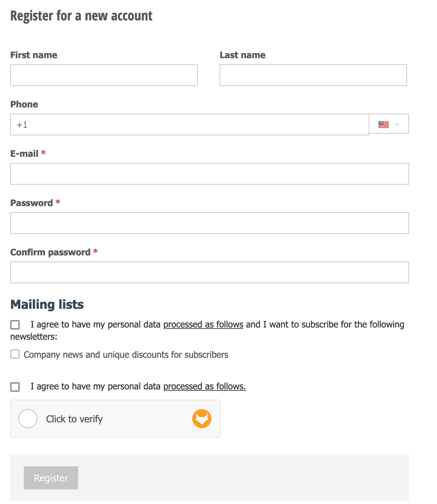Click the E-mail input field

[210, 174]
